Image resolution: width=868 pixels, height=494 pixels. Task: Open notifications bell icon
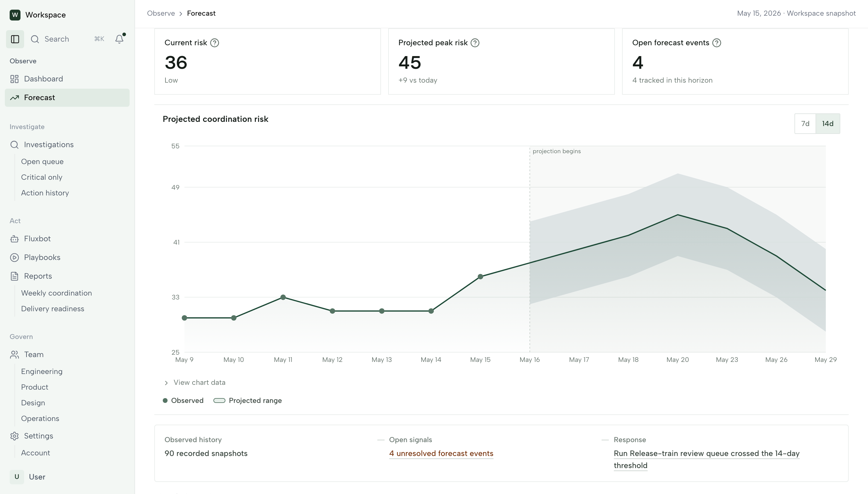(119, 39)
